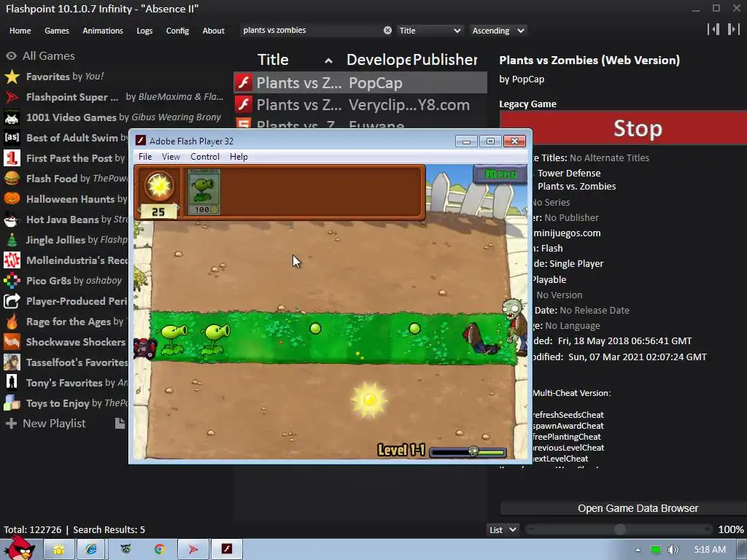Screen dimensions: 747x560
Task: Collect the falling sun in game
Action: [370, 400]
